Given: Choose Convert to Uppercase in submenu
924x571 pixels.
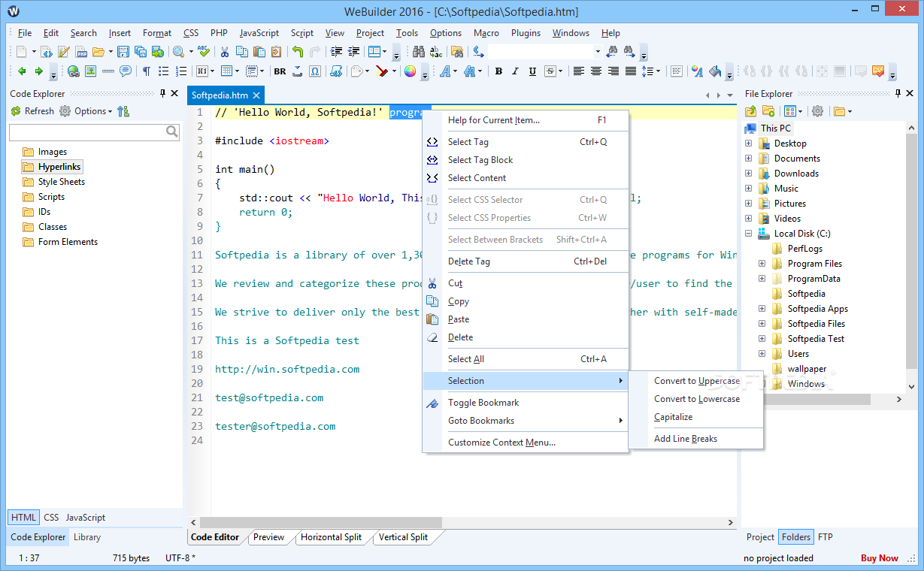Looking at the screenshot, I should click(x=695, y=381).
